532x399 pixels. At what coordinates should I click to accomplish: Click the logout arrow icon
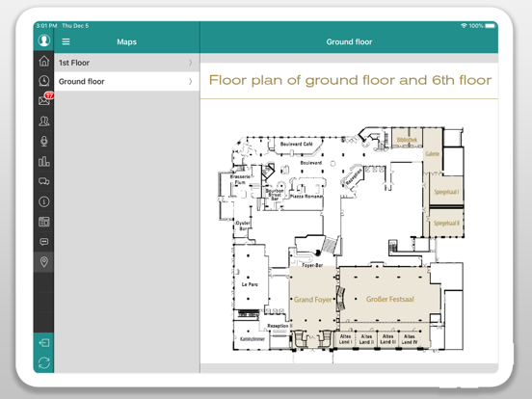(x=43, y=343)
